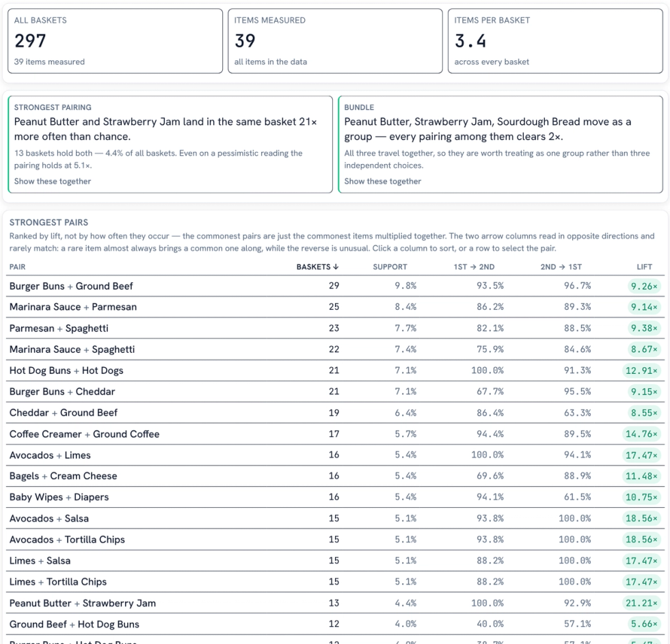Select the Ground Beef + Hot Dog Buns row

point(335,624)
